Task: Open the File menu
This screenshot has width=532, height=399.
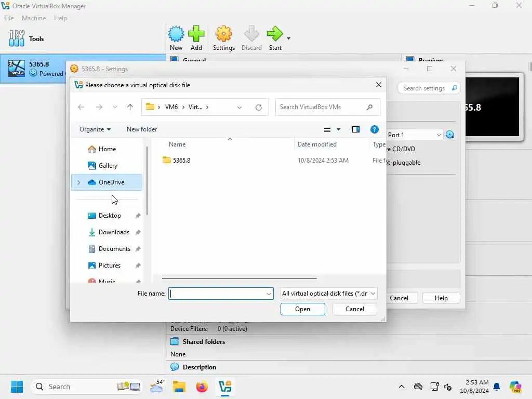Action: (x=9, y=18)
